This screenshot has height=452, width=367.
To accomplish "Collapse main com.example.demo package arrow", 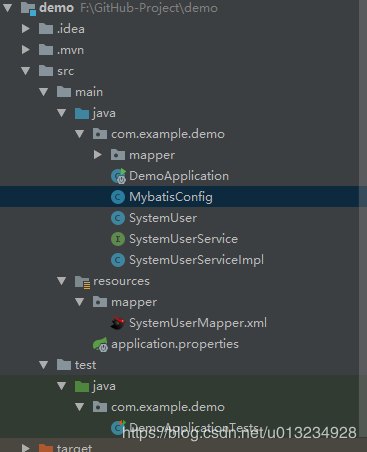I will point(80,134).
